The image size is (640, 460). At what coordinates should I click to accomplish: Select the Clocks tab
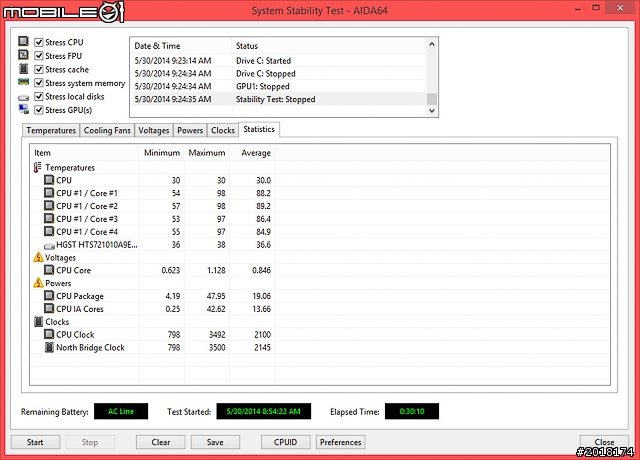pyautogui.click(x=223, y=130)
